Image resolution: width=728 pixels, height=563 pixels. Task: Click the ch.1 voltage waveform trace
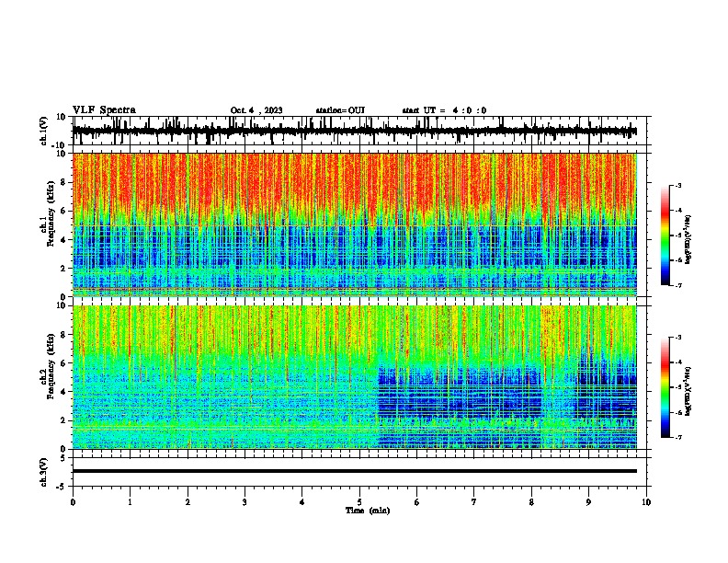[355, 131]
